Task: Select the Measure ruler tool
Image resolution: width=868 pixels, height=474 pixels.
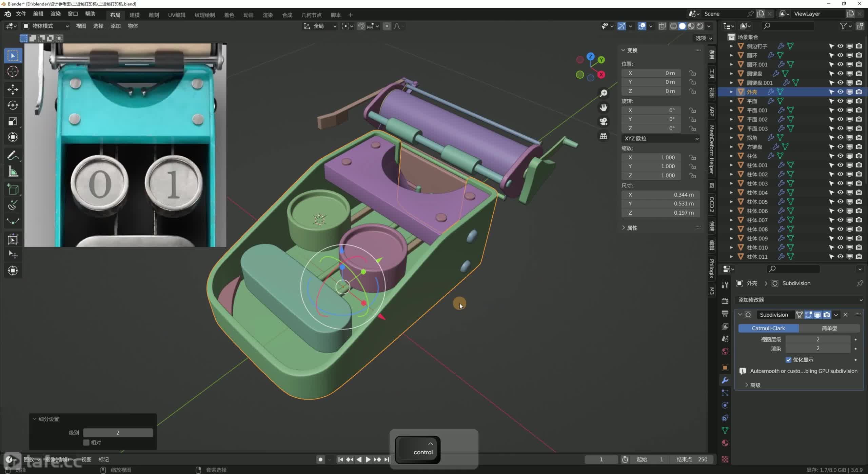Action: [x=13, y=172]
